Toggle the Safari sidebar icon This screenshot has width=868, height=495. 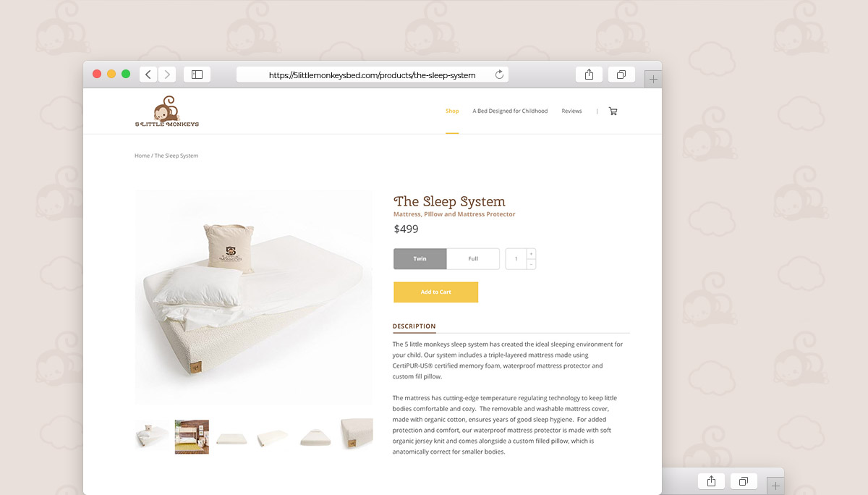pyautogui.click(x=197, y=75)
